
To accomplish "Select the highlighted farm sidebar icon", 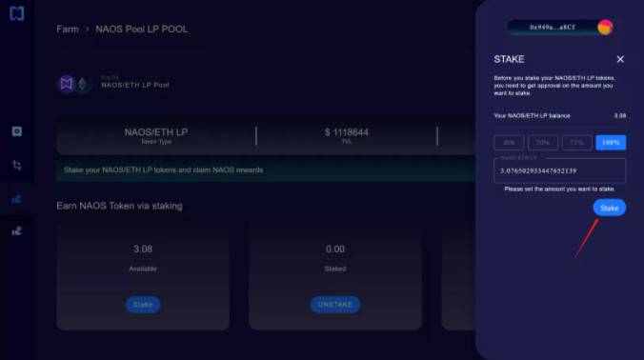I will coord(17,199).
